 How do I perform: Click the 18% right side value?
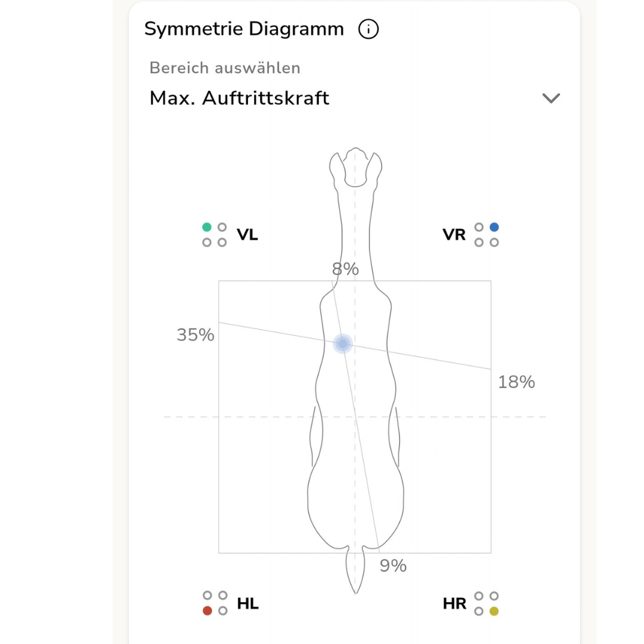pyautogui.click(x=516, y=382)
